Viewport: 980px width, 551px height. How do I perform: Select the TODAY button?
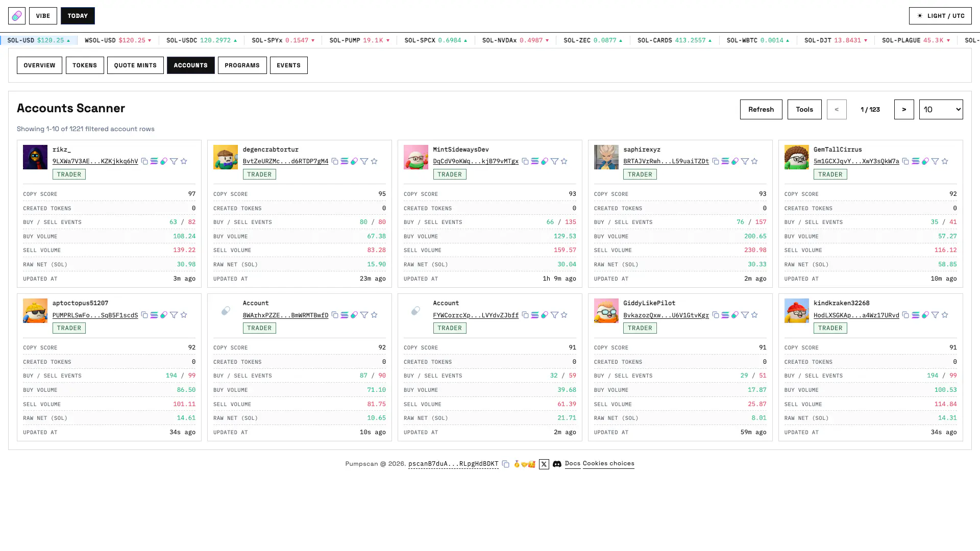pyautogui.click(x=78, y=16)
